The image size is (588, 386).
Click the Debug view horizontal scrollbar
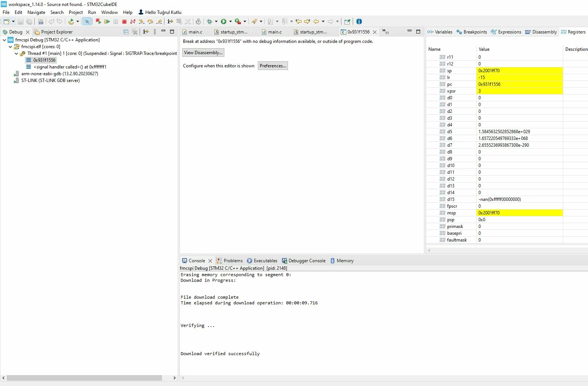click(84, 378)
